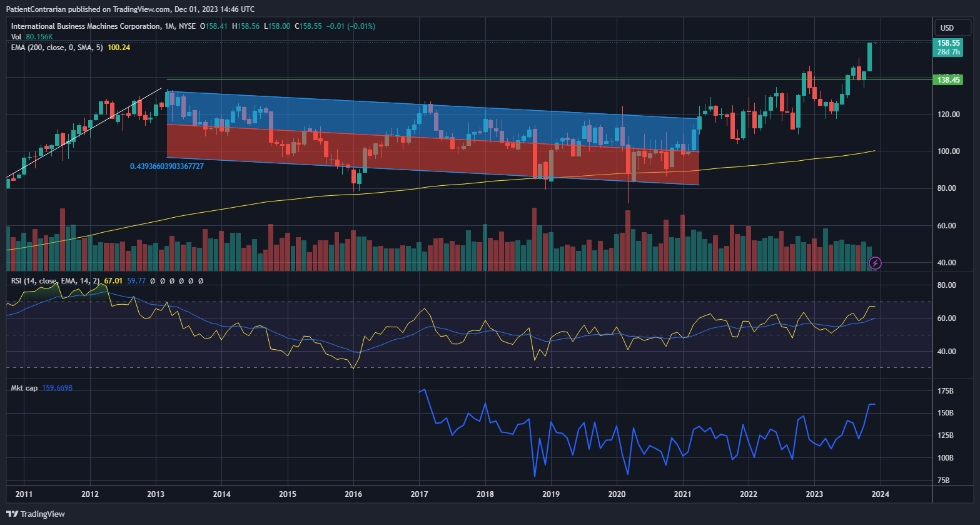Click the 2016 label on the time axis
This screenshot has width=980, height=525.
(353, 494)
